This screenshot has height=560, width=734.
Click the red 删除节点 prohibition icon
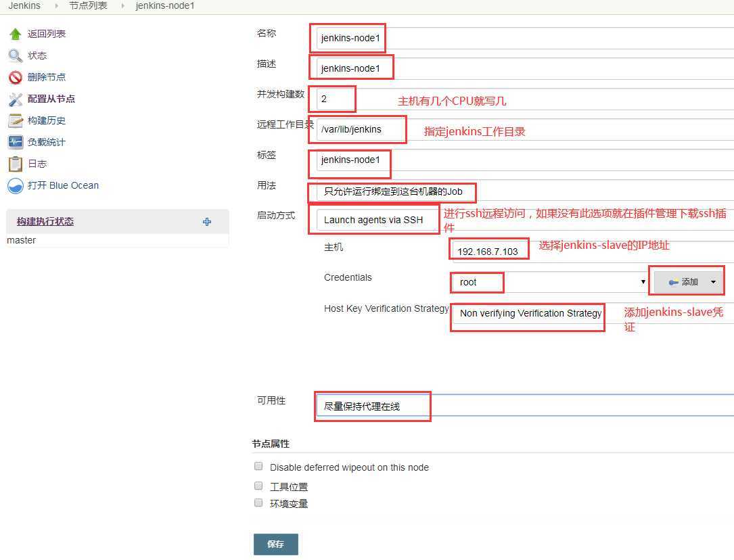click(16, 77)
